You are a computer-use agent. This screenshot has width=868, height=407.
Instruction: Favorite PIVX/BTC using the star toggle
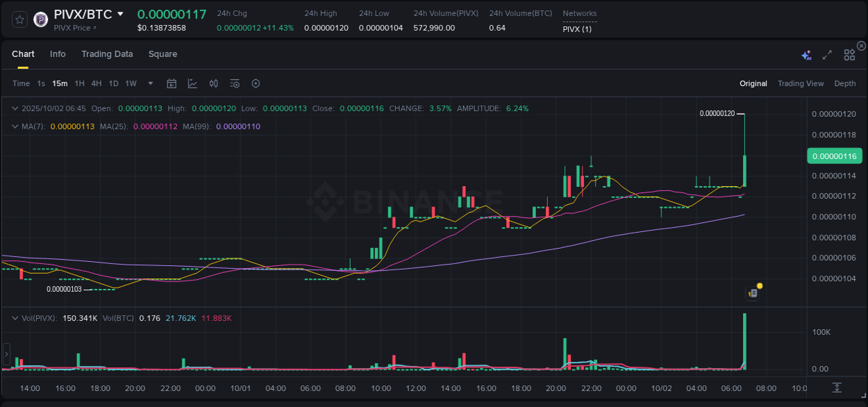(x=19, y=19)
